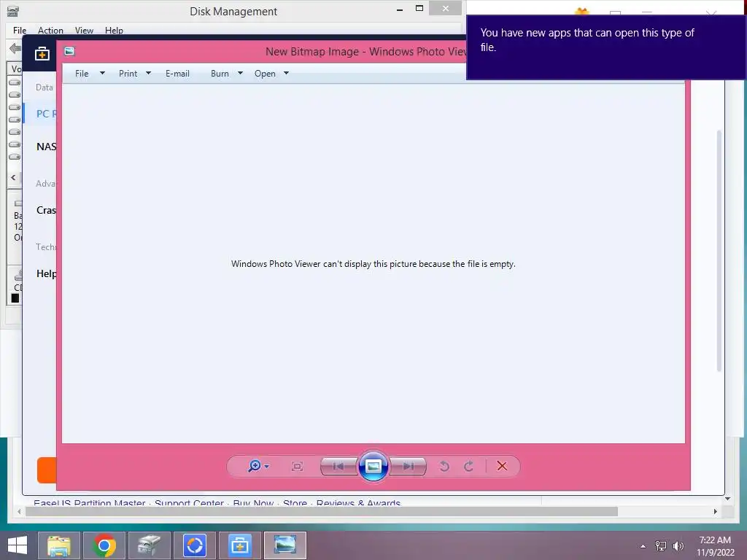Select the Crash sidebar item in EaseUS
This screenshot has width=747, height=560.
46,210
